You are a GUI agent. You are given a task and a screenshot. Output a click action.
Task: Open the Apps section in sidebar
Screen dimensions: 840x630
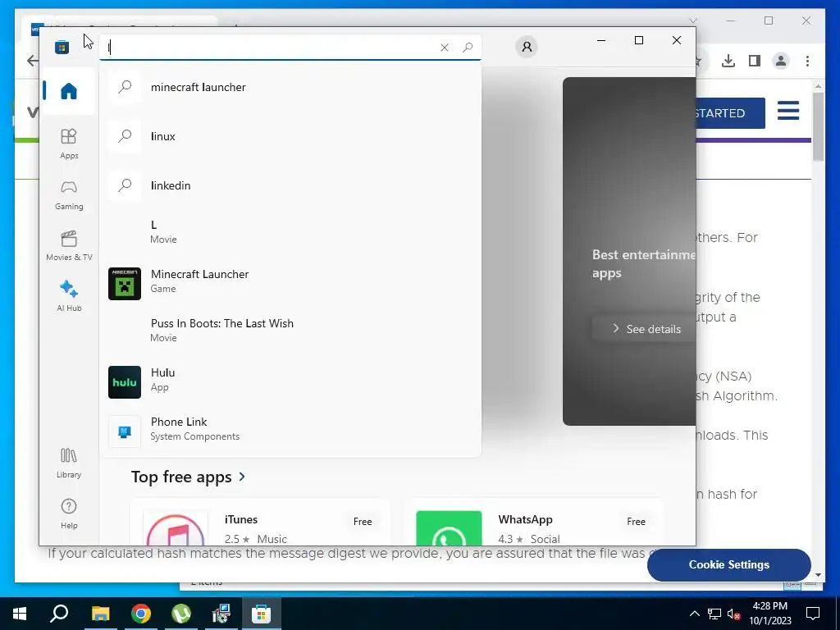[69, 144]
